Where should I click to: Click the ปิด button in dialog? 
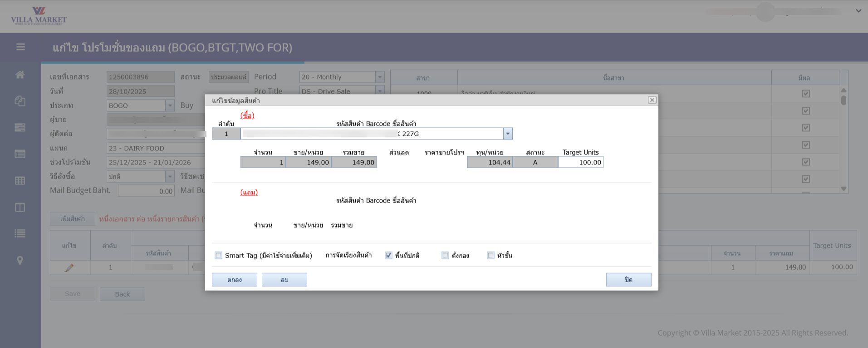(x=628, y=280)
